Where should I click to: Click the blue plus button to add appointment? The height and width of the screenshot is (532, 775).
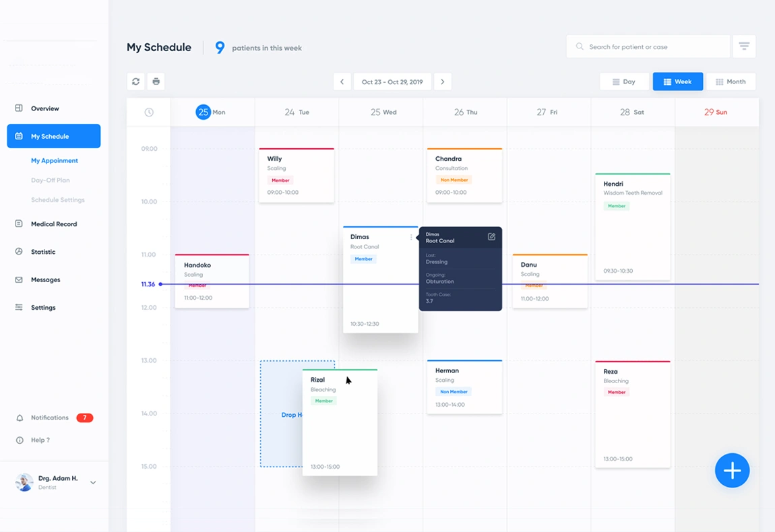point(733,470)
